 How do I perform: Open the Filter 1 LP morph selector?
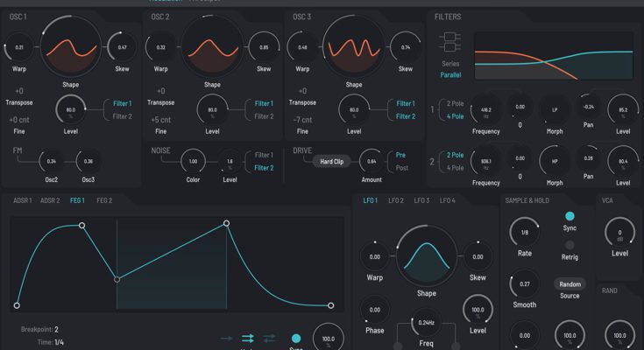[x=554, y=110]
